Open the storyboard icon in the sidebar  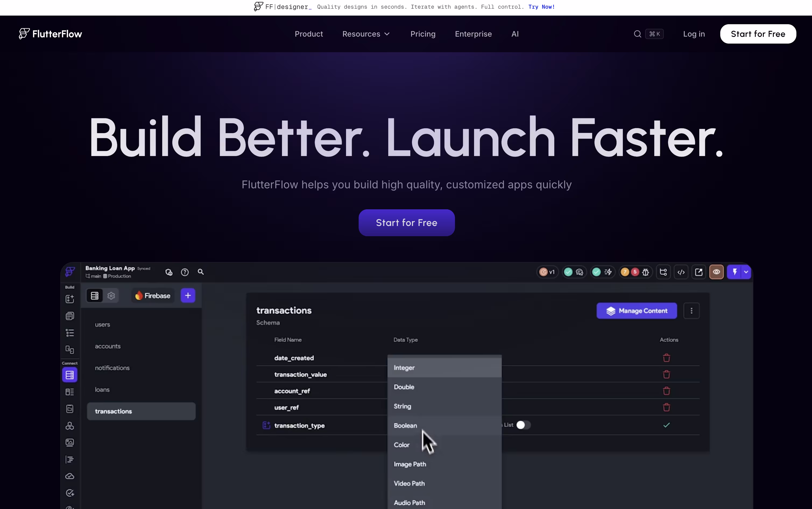point(70,350)
